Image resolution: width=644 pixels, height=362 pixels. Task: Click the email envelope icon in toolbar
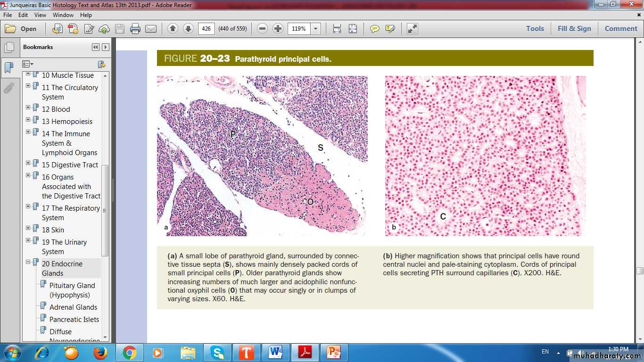pyautogui.click(x=151, y=29)
